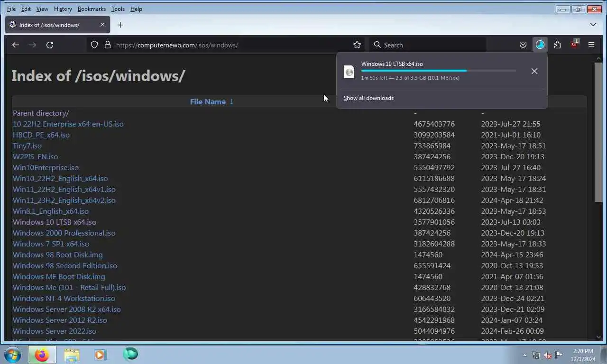Go back to the previous page
607x364 pixels.
[16, 45]
